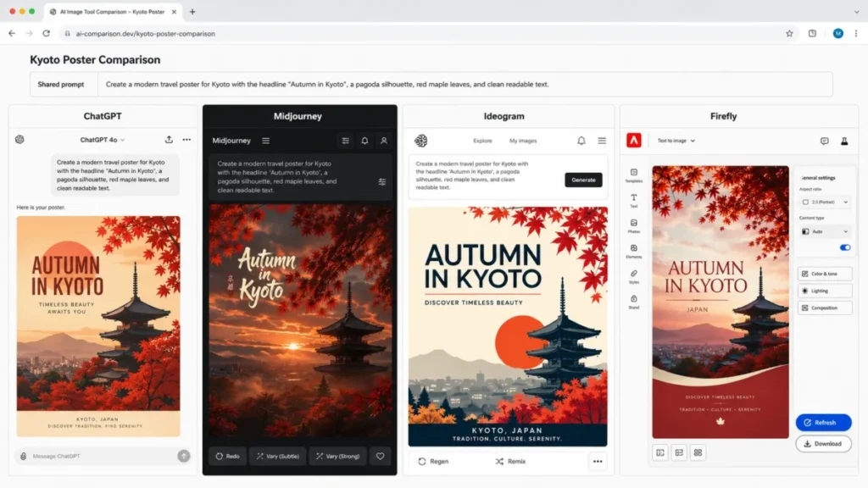Click the browser address bar URL

click(146, 34)
